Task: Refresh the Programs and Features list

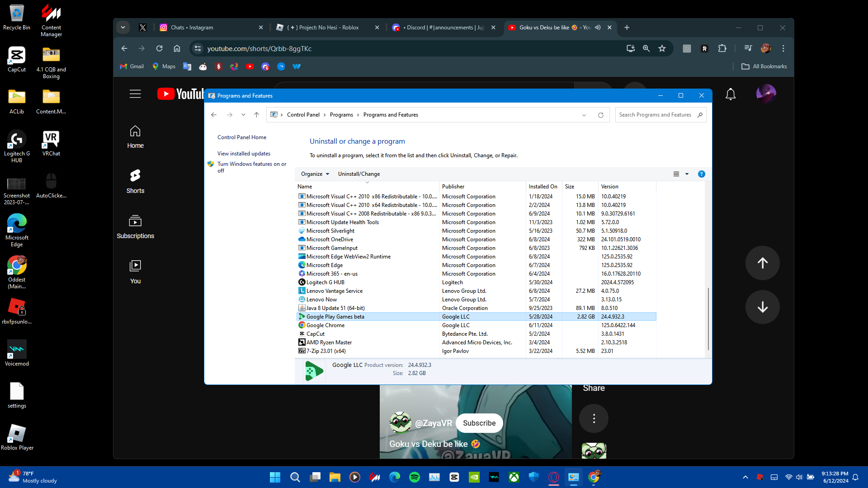Action: click(601, 115)
